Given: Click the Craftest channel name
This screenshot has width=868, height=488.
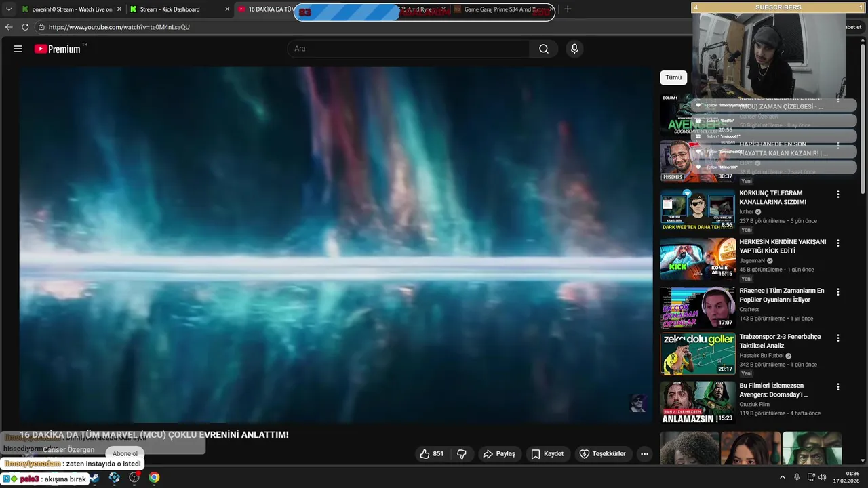Looking at the screenshot, I should (x=749, y=310).
